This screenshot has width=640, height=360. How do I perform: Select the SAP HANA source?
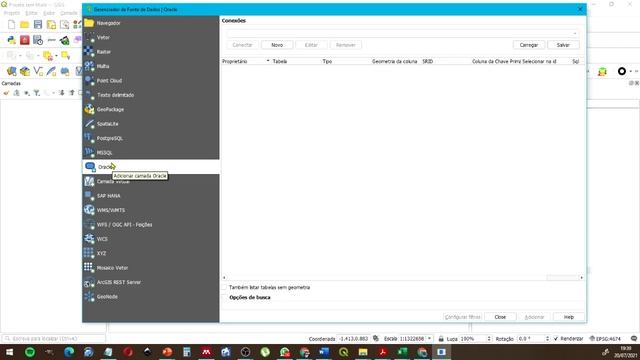coord(151,196)
